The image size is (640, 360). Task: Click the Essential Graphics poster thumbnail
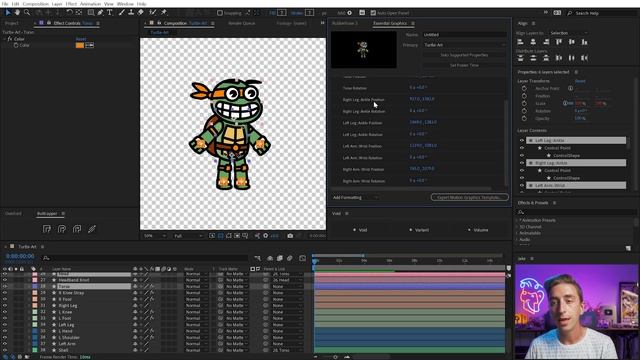pyautogui.click(x=364, y=50)
